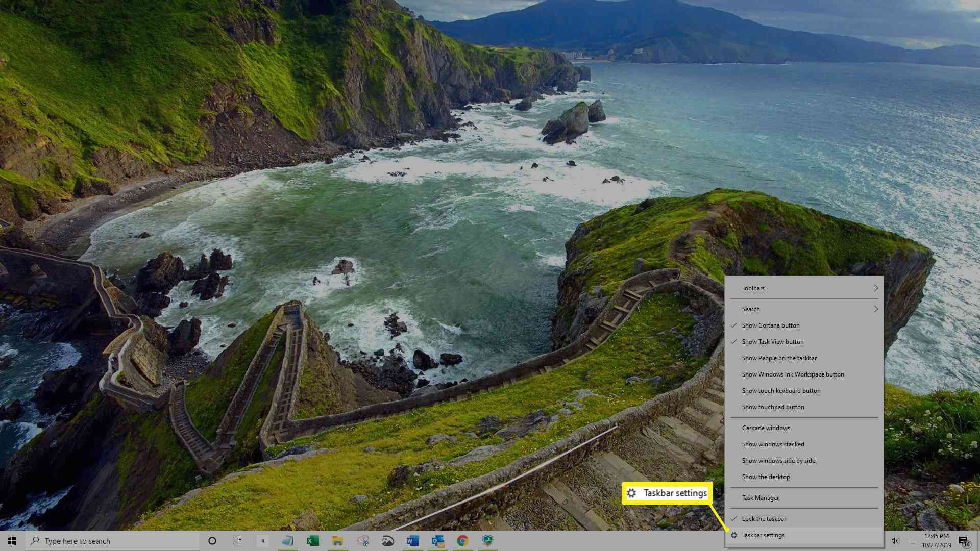Screen dimensions: 980x551
Task: Enable Show touchpad button
Action: click(804, 407)
